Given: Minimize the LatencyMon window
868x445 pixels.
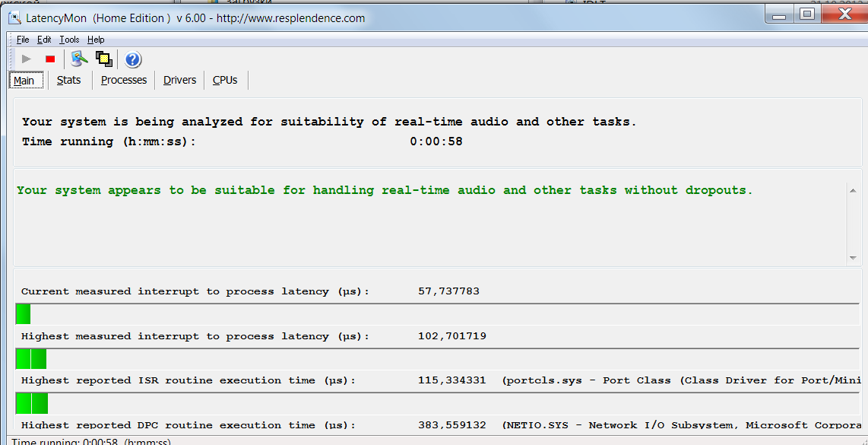Looking at the screenshot, I should pyautogui.click(x=780, y=14).
